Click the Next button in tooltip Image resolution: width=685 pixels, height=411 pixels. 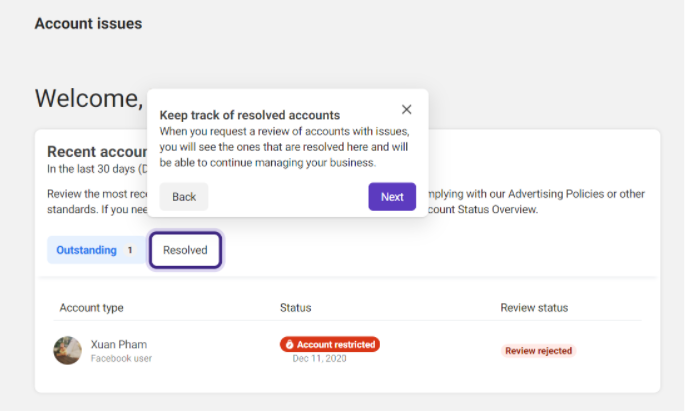point(392,197)
